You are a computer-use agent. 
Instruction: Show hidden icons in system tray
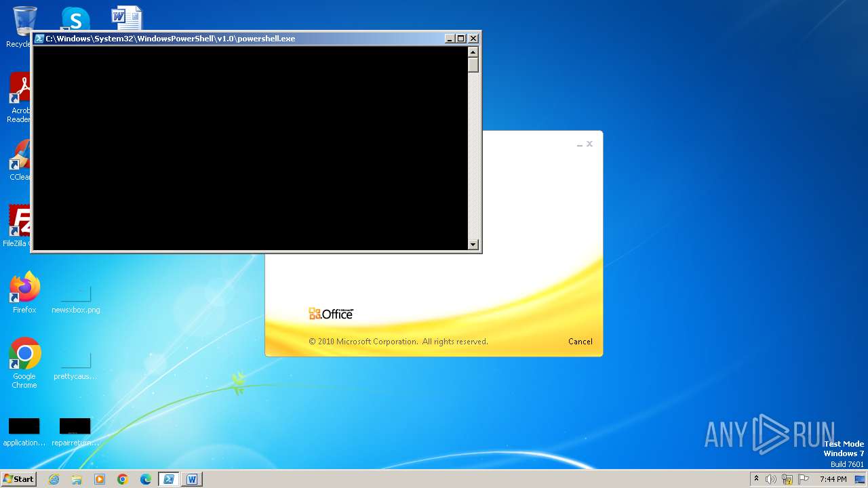(x=757, y=479)
